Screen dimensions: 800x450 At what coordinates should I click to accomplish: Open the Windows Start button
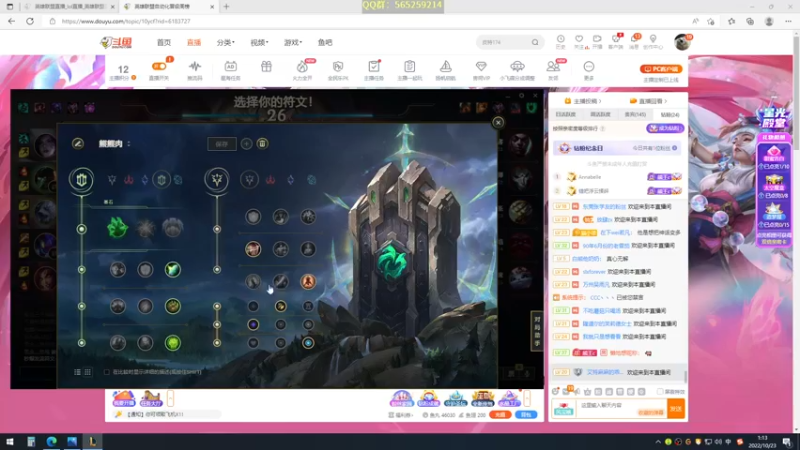[x=10, y=441]
